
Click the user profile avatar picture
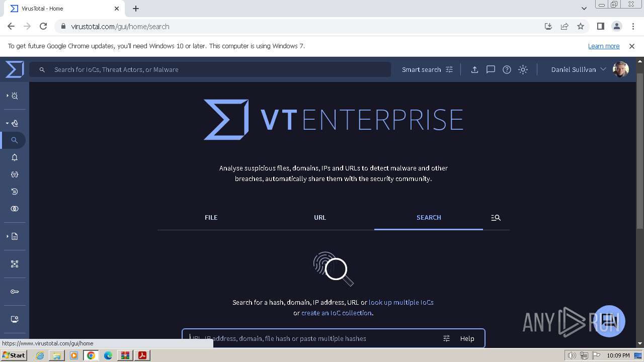click(x=621, y=69)
